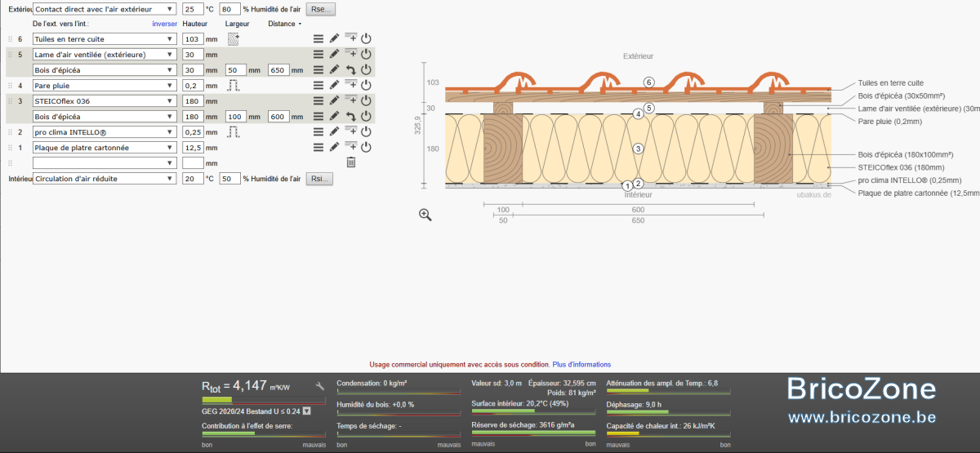Click the texture icon beside the 103 mm tile height
This screenshot has width=980, height=453.
[234, 38]
